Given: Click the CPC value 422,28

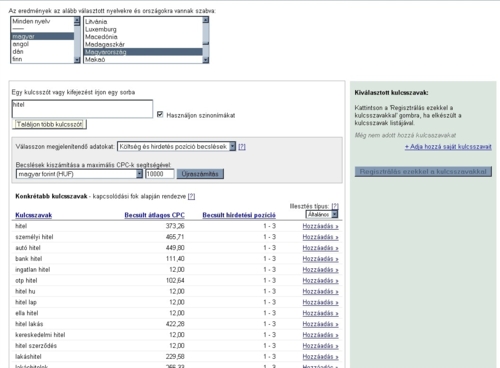Looking at the screenshot, I should (175, 324).
